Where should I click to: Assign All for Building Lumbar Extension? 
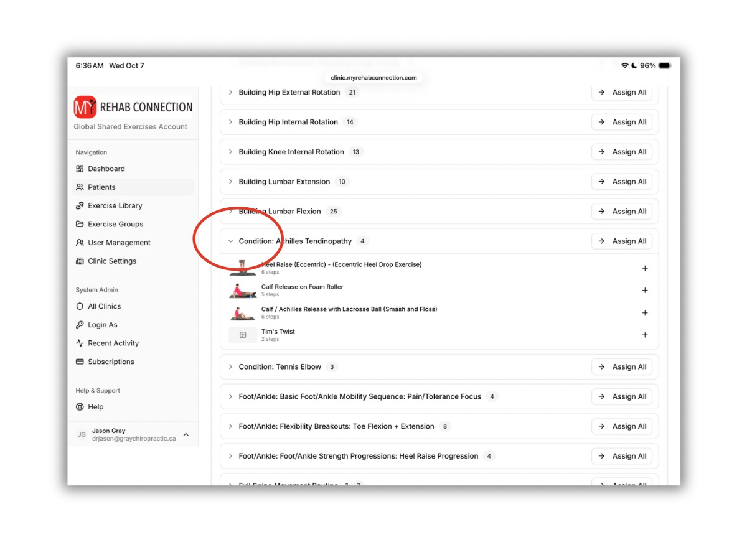(x=622, y=182)
